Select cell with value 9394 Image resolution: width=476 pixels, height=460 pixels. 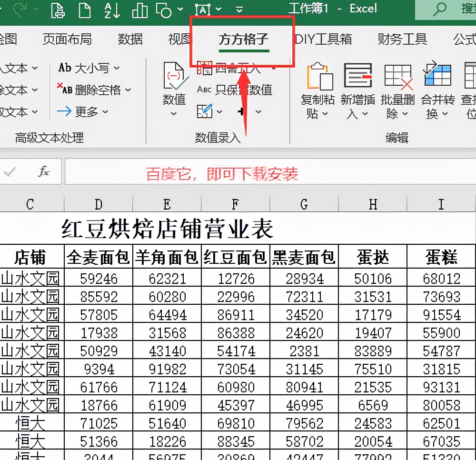click(x=99, y=369)
